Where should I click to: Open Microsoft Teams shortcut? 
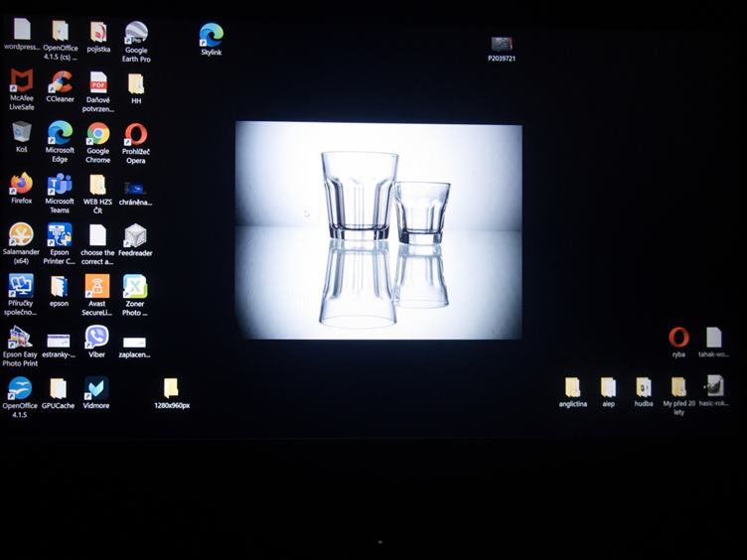point(60,185)
